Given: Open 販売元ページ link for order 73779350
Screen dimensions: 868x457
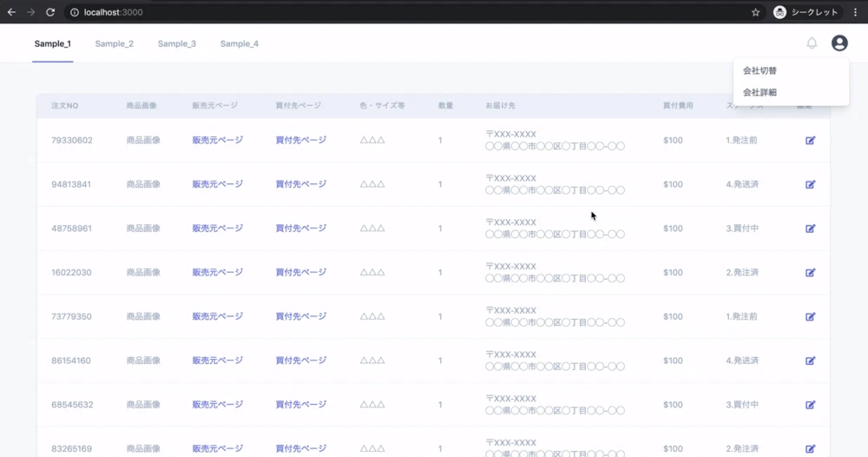Looking at the screenshot, I should 218,316.
